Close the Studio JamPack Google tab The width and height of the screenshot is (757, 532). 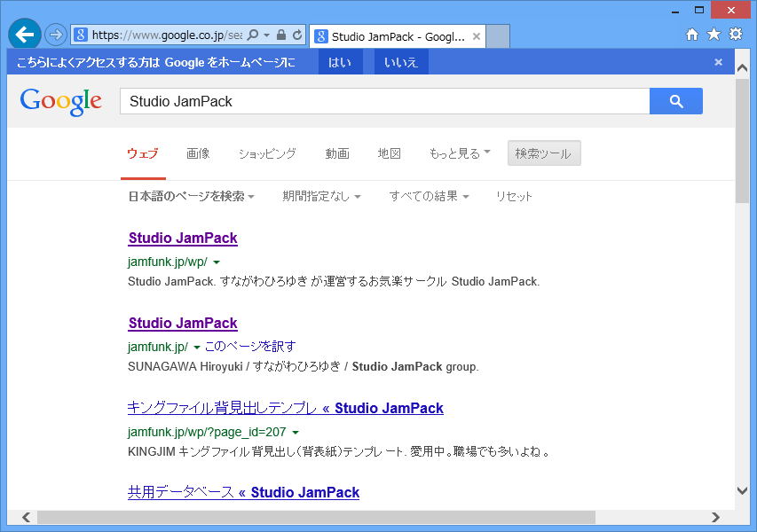476,36
